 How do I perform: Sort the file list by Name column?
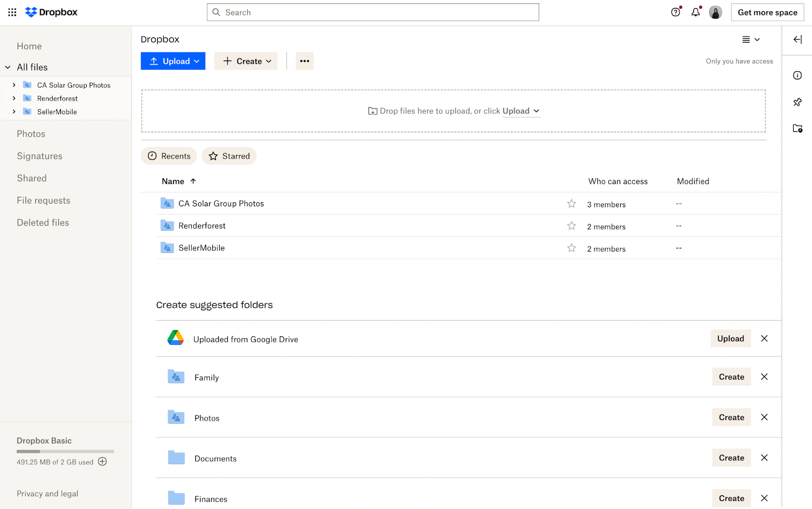tap(179, 181)
